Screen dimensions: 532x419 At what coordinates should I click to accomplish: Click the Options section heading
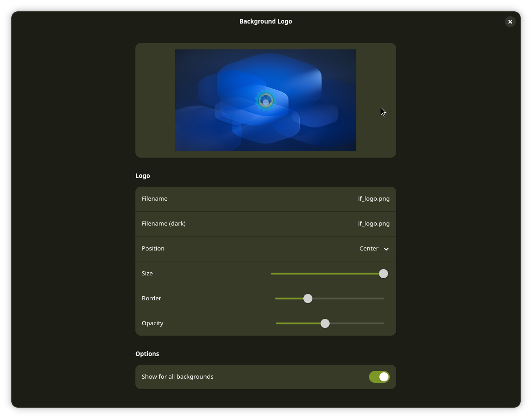[147, 354]
